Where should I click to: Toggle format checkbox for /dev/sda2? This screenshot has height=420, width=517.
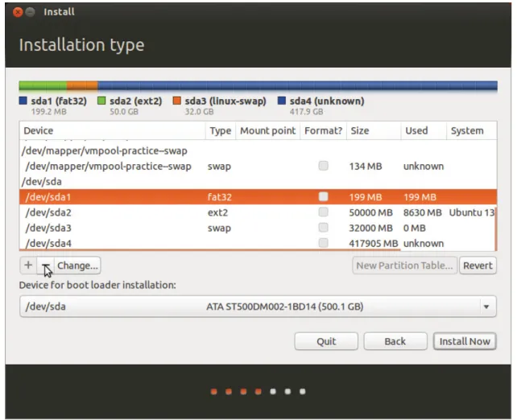tap(324, 212)
